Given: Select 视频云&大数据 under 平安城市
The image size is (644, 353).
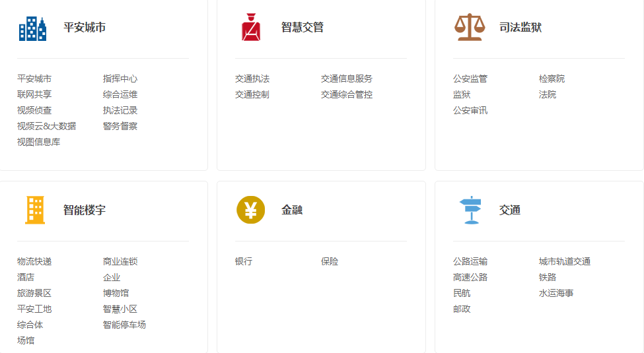Looking at the screenshot, I should (46, 126).
